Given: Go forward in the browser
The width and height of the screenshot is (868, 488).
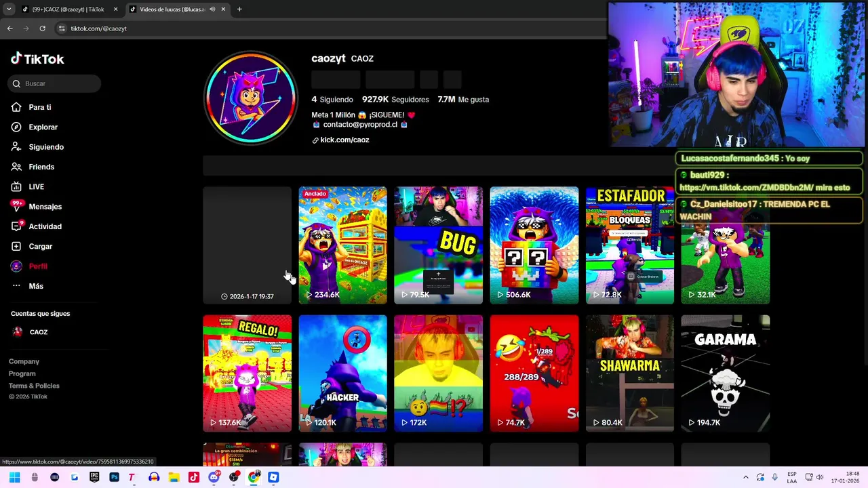Looking at the screenshot, I should click(x=26, y=28).
